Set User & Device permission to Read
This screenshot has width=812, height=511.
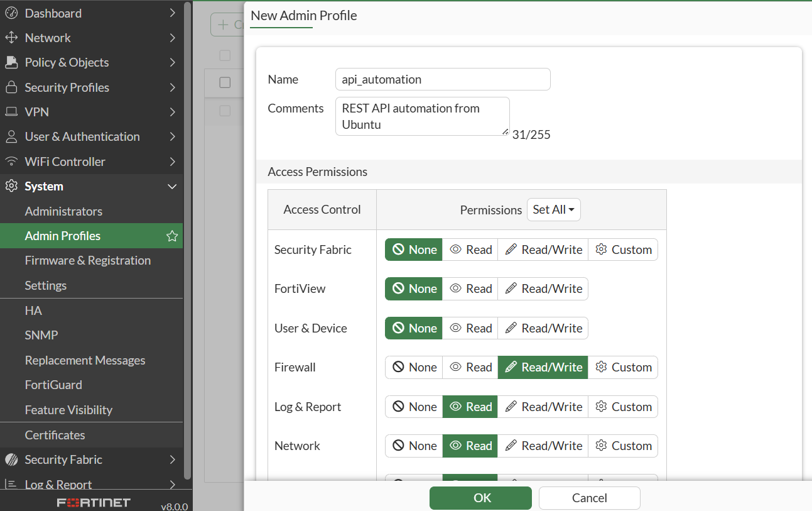(470, 328)
